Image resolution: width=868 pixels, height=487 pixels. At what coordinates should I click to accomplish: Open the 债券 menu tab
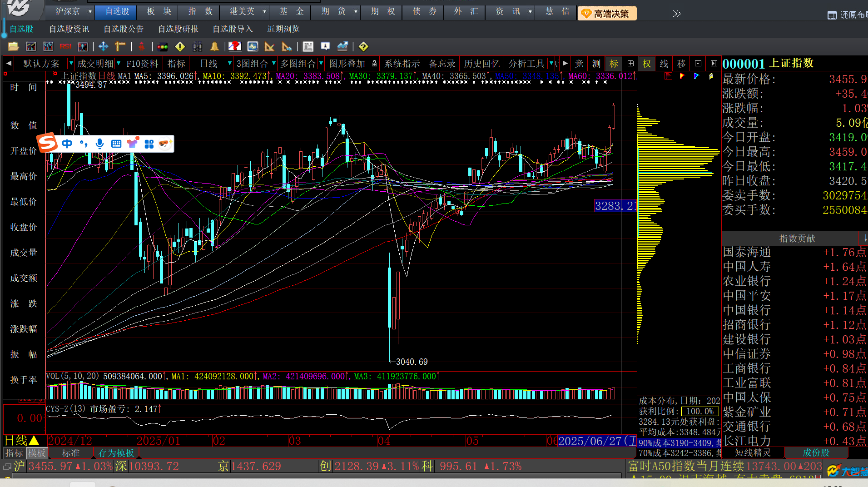(x=425, y=11)
